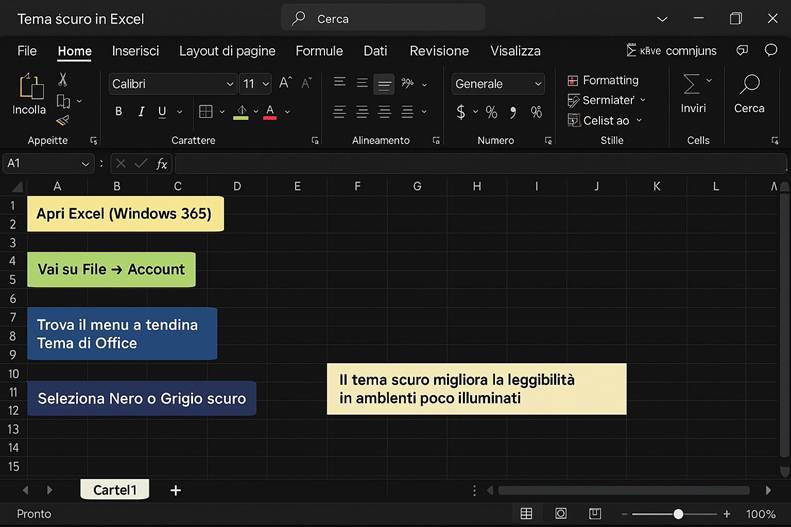Expand the font color options arrow

[x=288, y=111]
